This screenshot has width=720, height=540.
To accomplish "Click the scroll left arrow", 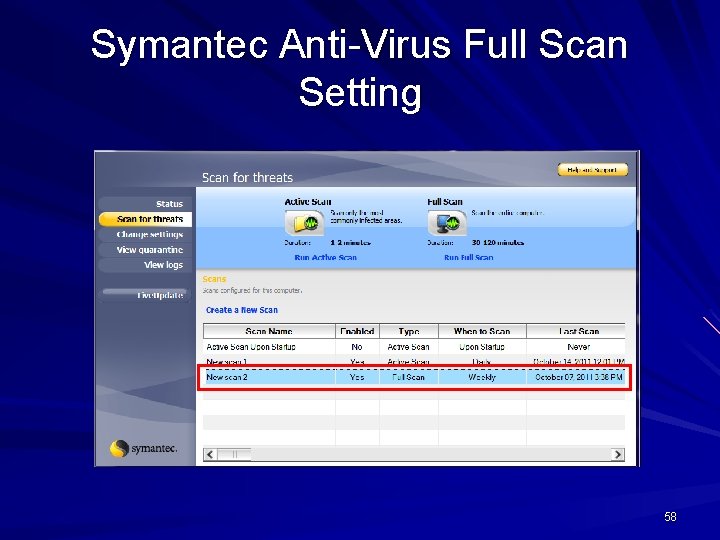I will 210,454.
